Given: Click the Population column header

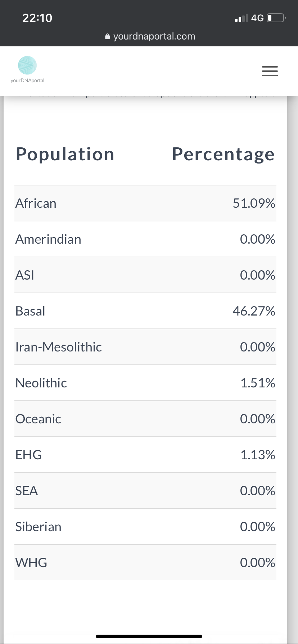Looking at the screenshot, I should click(x=65, y=154).
